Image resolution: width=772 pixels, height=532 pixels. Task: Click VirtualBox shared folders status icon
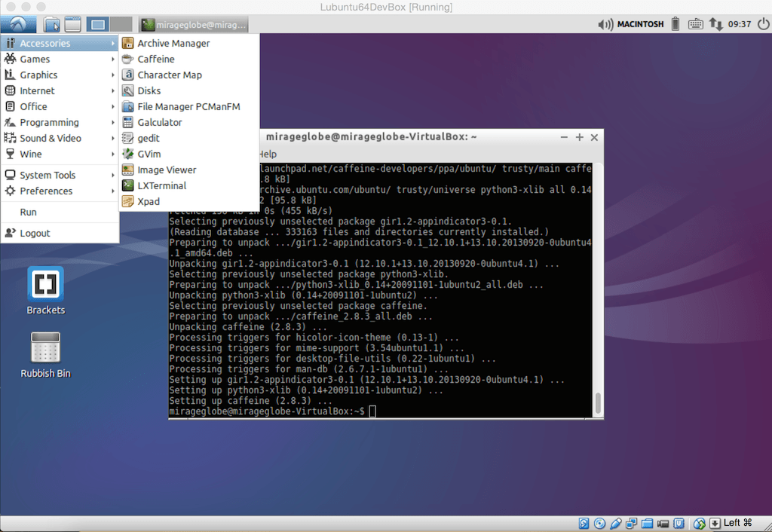[647, 523]
